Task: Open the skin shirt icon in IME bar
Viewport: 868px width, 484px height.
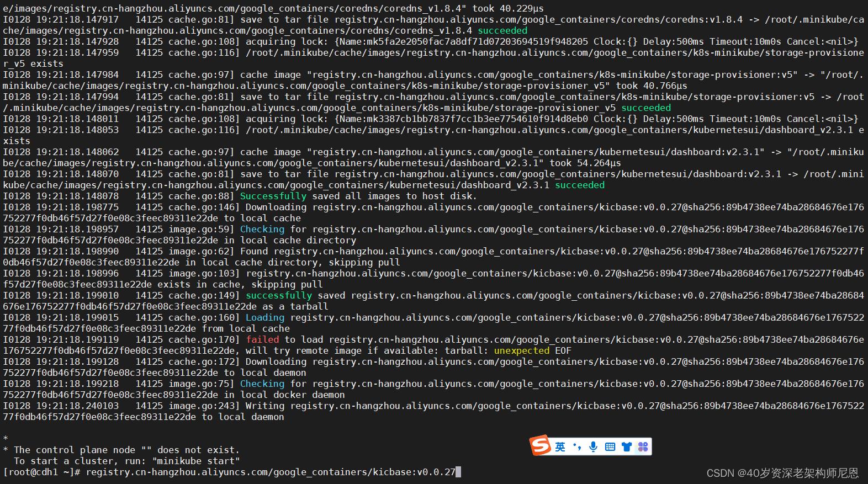Action: coord(626,446)
